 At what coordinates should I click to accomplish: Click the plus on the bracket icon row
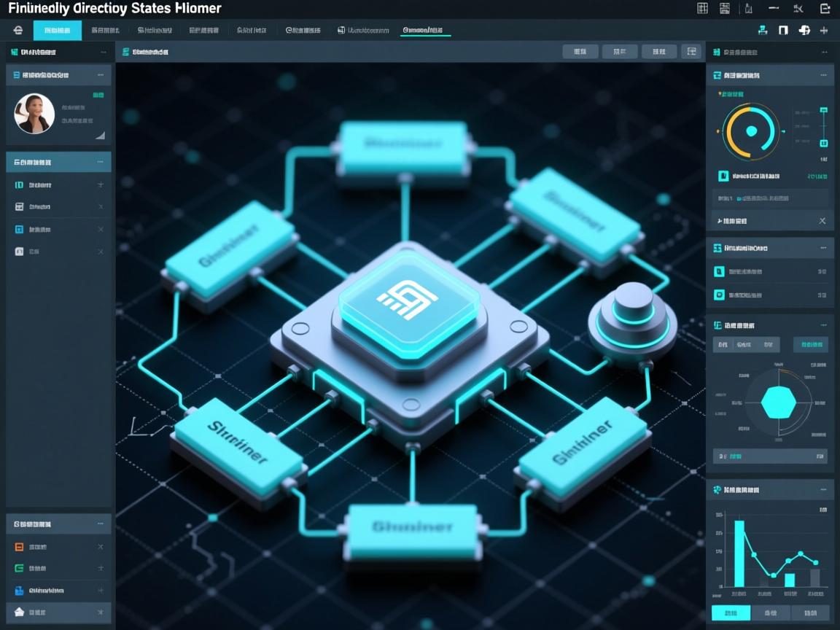pyautogui.click(x=101, y=184)
